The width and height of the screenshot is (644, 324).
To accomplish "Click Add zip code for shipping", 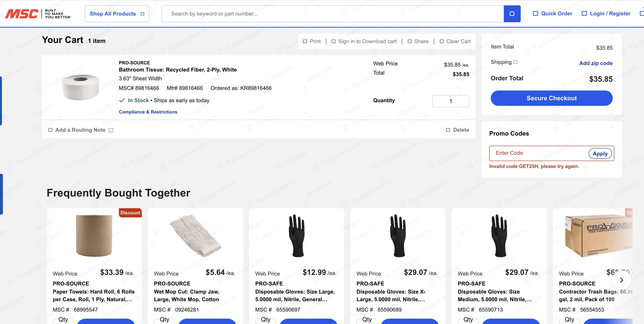I will [596, 63].
